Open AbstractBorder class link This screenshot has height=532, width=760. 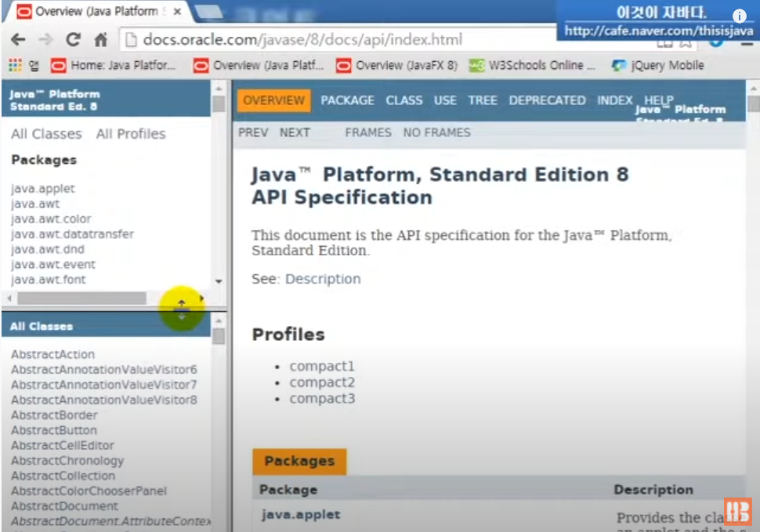point(54,415)
